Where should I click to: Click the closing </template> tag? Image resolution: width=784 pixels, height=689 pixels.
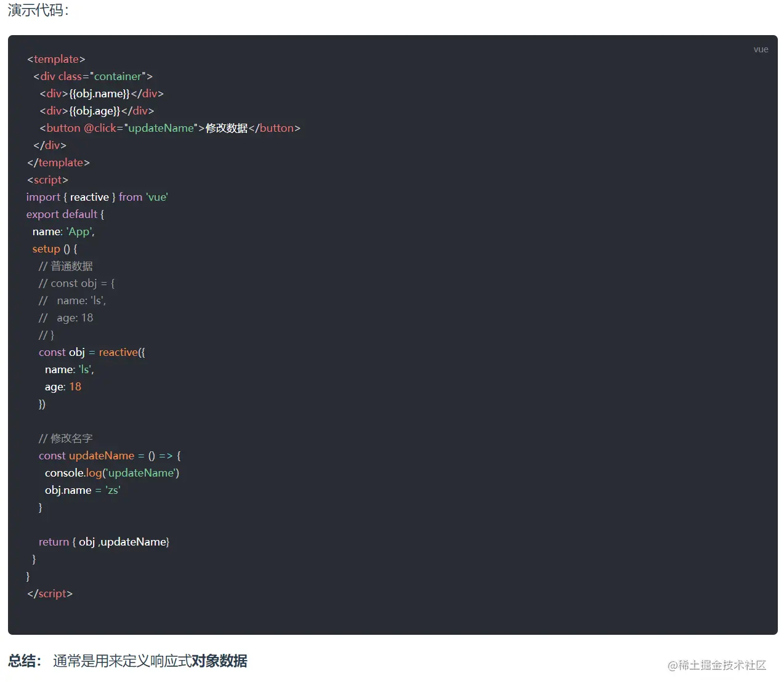click(x=59, y=163)
